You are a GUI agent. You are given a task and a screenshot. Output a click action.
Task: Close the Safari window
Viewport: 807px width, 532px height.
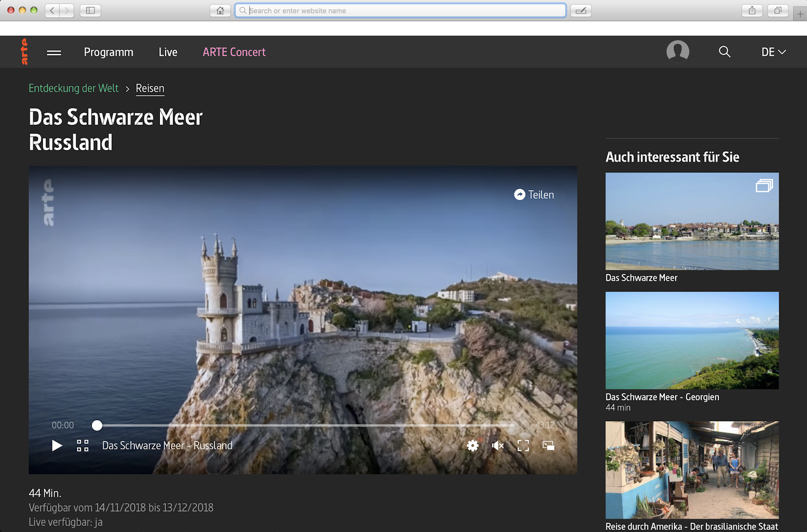pyautogui.click(x=11, y=10)
